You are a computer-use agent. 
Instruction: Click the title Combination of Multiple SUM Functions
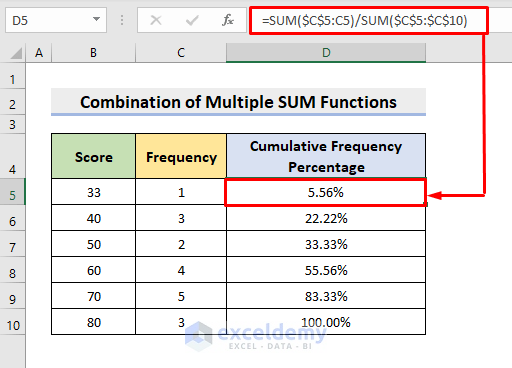[238, 102]
